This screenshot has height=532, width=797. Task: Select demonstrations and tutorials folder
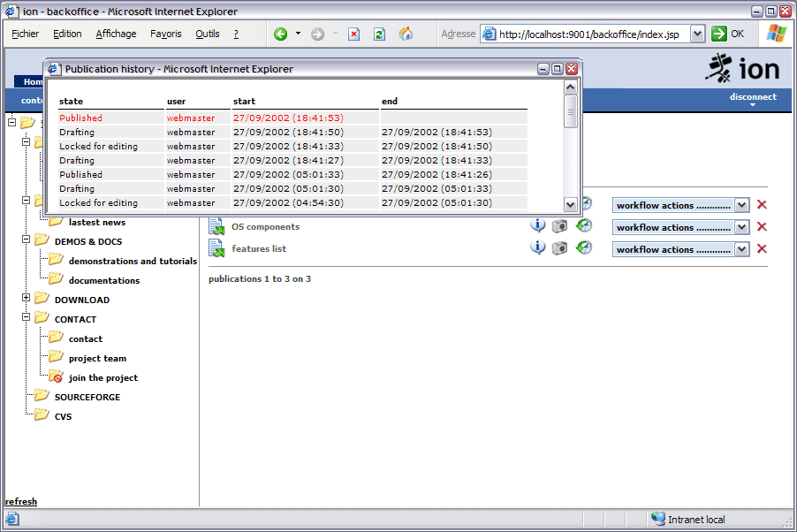[133, 261]
